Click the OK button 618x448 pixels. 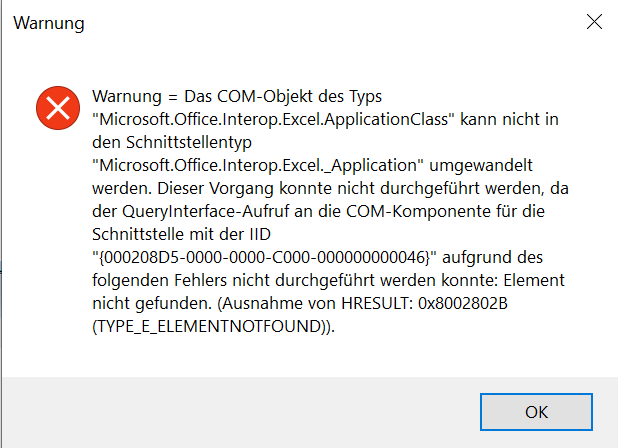pyautogui.click(x=536, y=412)
